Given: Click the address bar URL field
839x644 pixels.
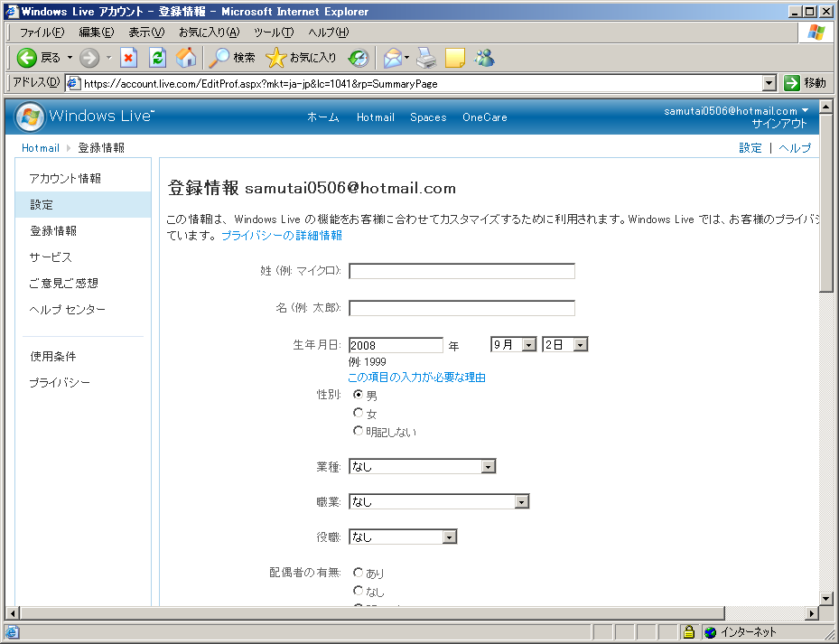Looking at the screenshot, I should pyautogui.click(x=422, y=83).
